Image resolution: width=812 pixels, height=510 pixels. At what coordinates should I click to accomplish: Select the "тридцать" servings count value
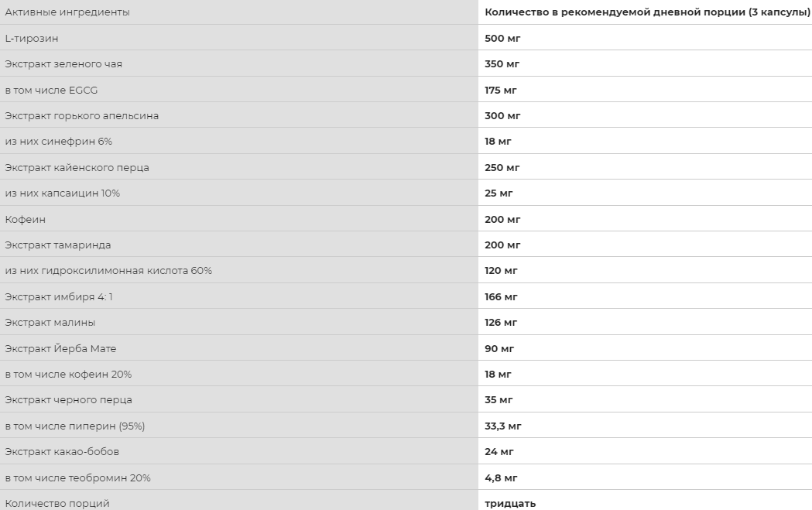tap(510, 503)
